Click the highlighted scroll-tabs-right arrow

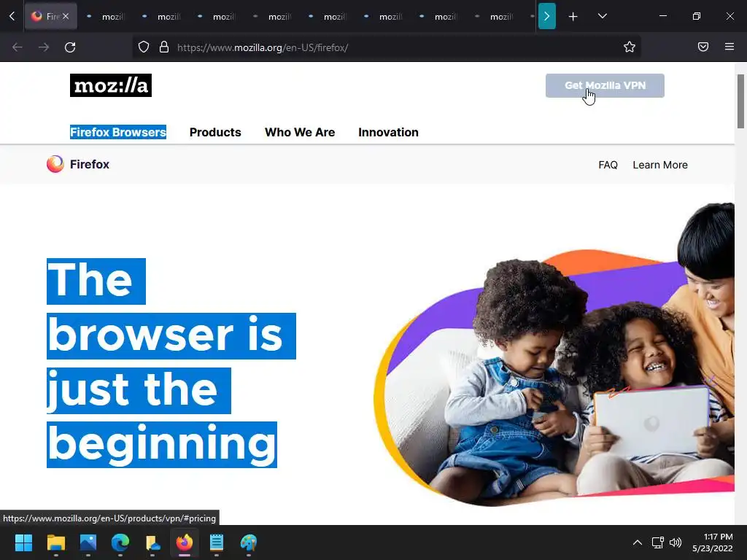tap(546, 16)
